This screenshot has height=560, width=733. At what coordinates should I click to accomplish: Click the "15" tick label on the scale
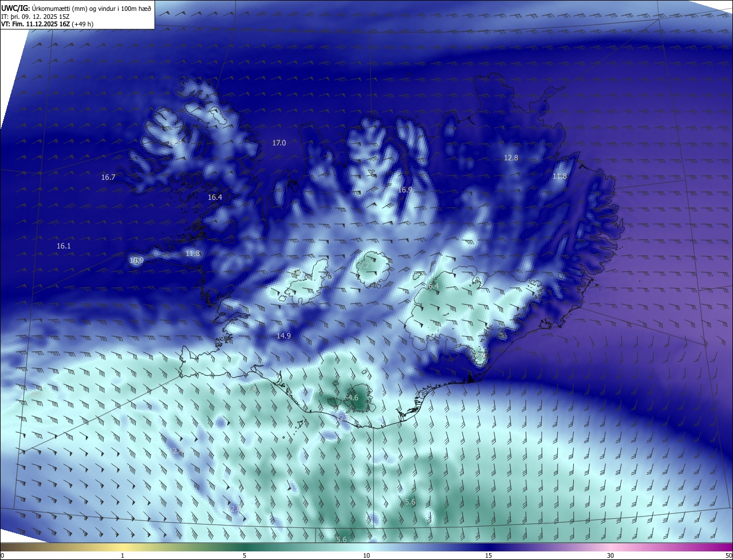tap(488, 555)
